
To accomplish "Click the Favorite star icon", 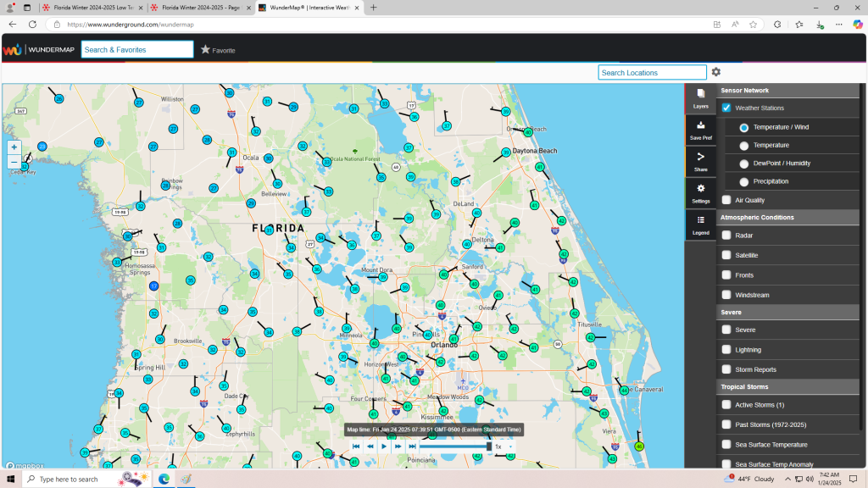I will click(205, 50).
